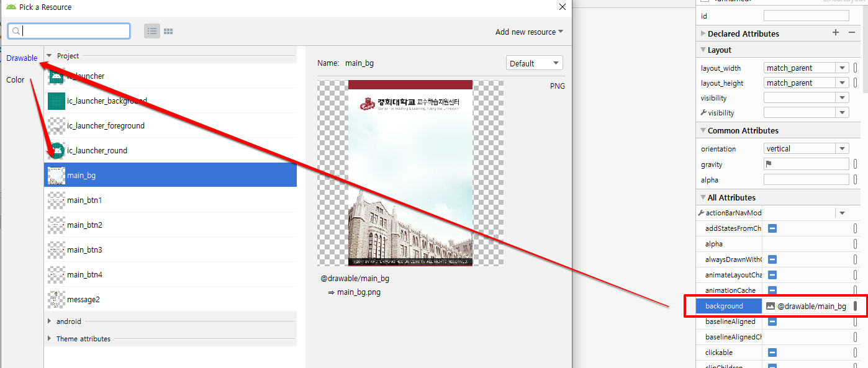The width and height of the screenshot is (868, 368).
Task: Open resource picker pill for background attribute
Action: [856, 306]
